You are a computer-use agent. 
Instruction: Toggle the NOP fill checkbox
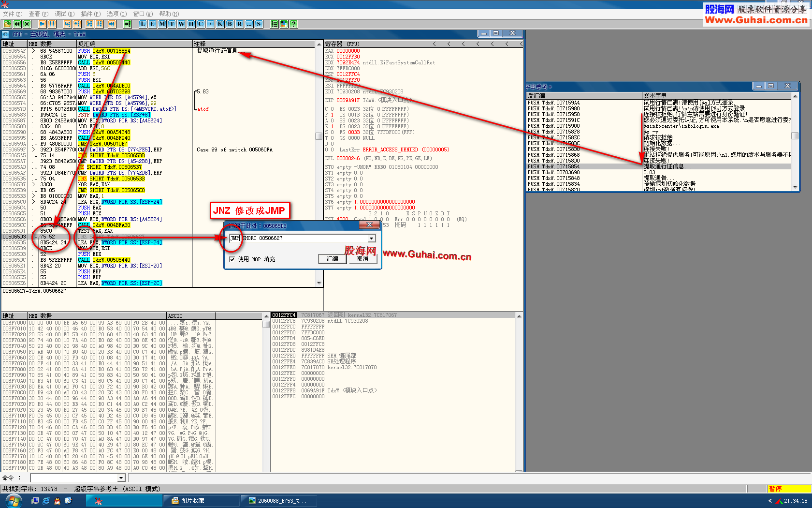pyautogui.click(x=232, y=259)
